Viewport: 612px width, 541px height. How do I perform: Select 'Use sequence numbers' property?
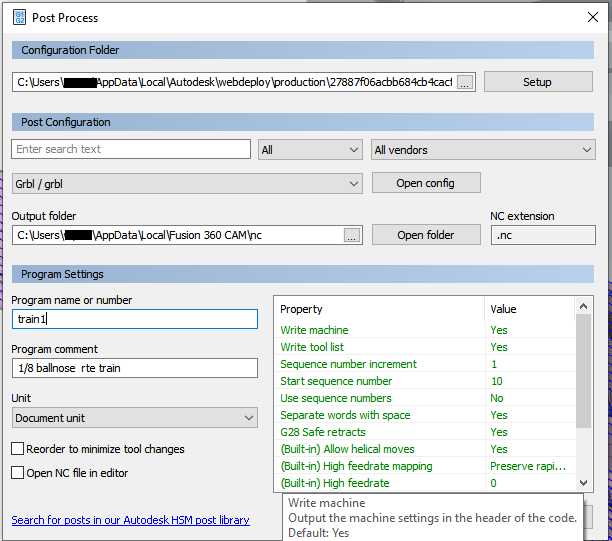point(425,398)
